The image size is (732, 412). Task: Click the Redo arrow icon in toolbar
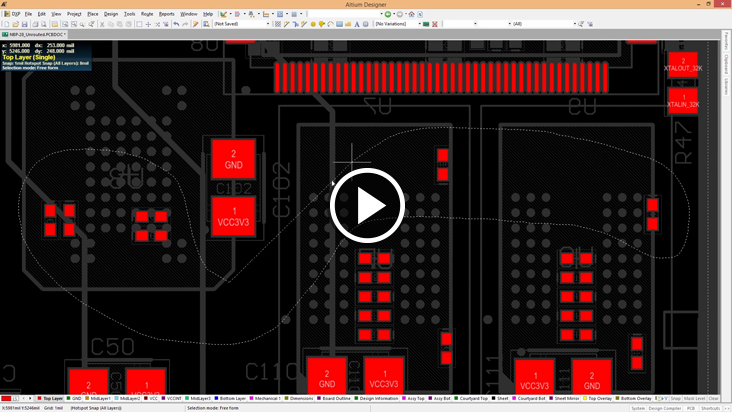coord(186,24)
